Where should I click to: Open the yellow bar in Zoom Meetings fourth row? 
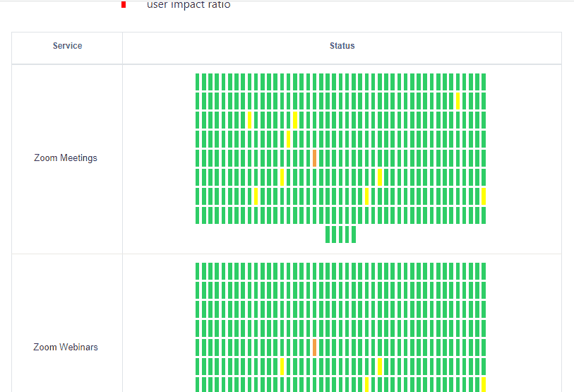point(289,139)
